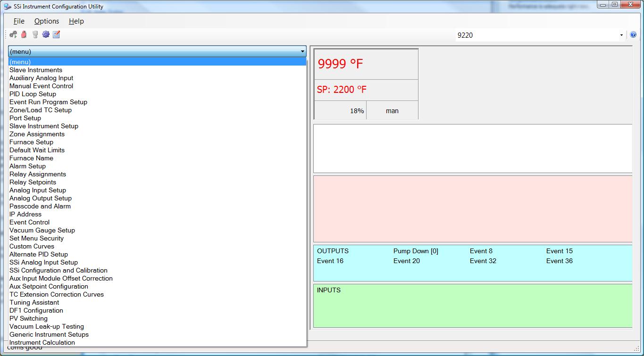Click the 18% output cell
The height and width of the screenshot is (356, 644).
click(x=340, y=111)
